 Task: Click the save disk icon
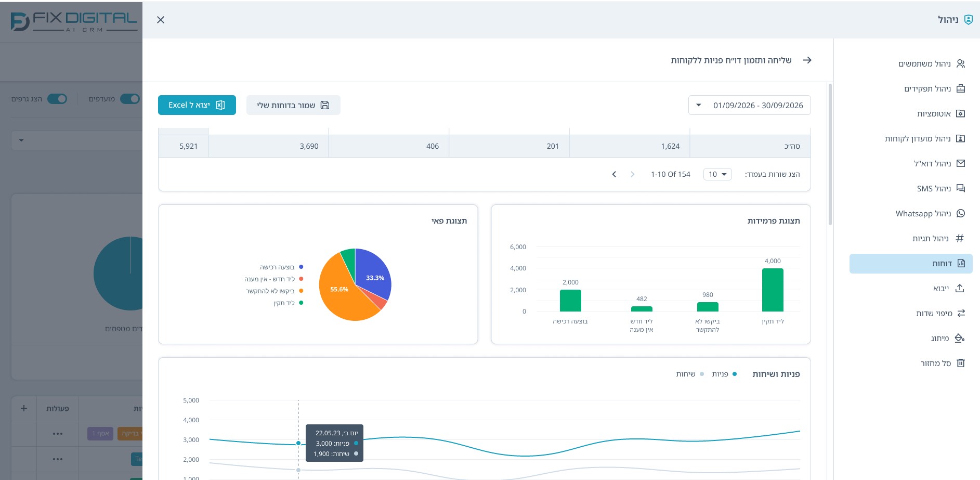(x=325, y=105)
